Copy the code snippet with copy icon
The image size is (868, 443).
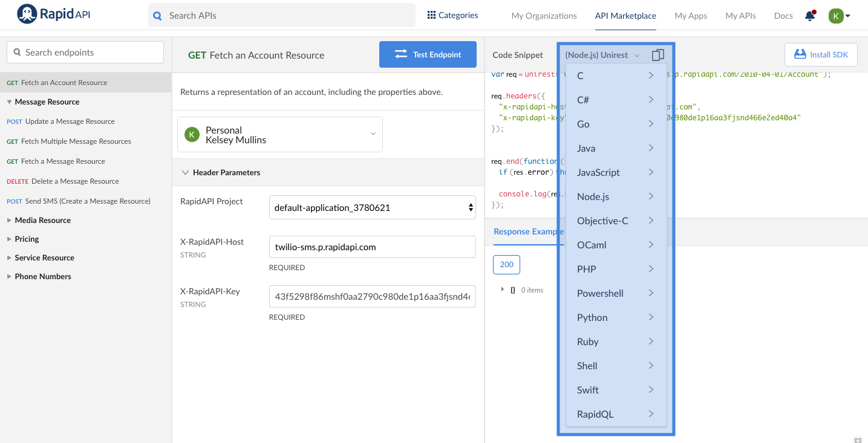pos(658,55)
